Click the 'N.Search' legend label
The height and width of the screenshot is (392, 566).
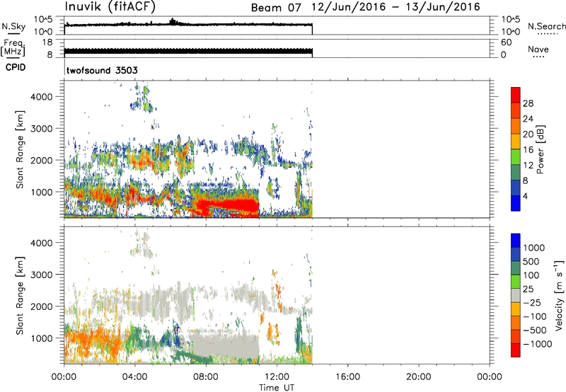[546, 26]
